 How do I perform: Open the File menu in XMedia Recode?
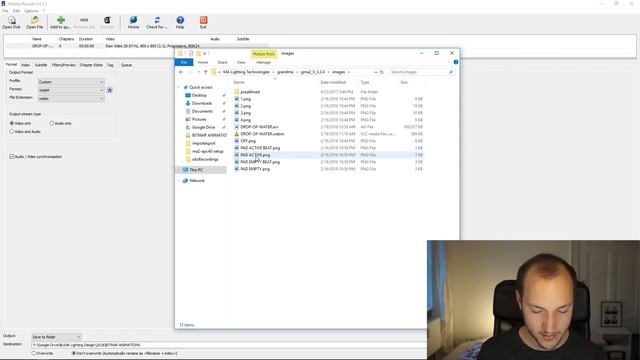click(x=5, y=11)
